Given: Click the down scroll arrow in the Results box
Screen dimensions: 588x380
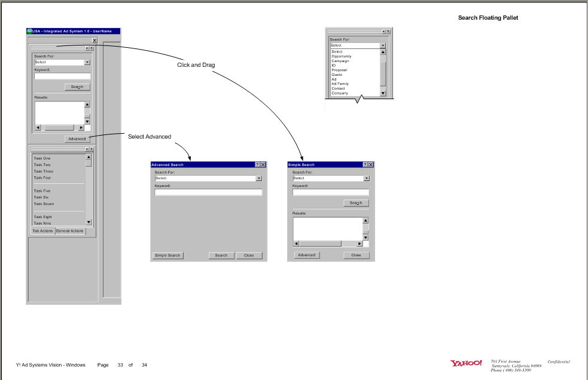Looking at the screenshot, I should [x=87, y=121].
